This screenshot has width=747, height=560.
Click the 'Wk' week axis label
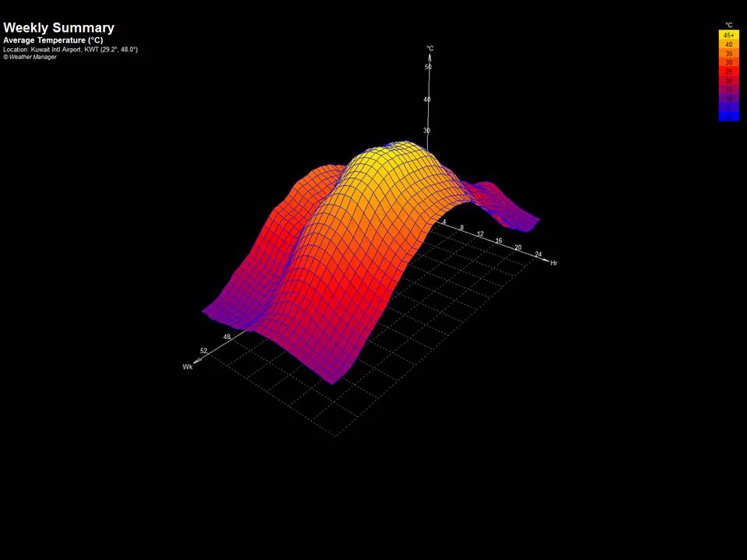click(x=188, y=366)
